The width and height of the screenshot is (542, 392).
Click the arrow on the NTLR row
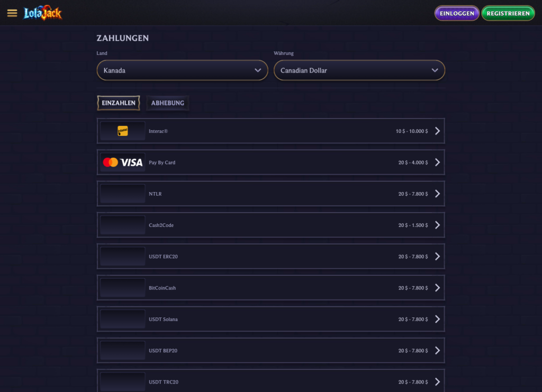coord(437,194)
